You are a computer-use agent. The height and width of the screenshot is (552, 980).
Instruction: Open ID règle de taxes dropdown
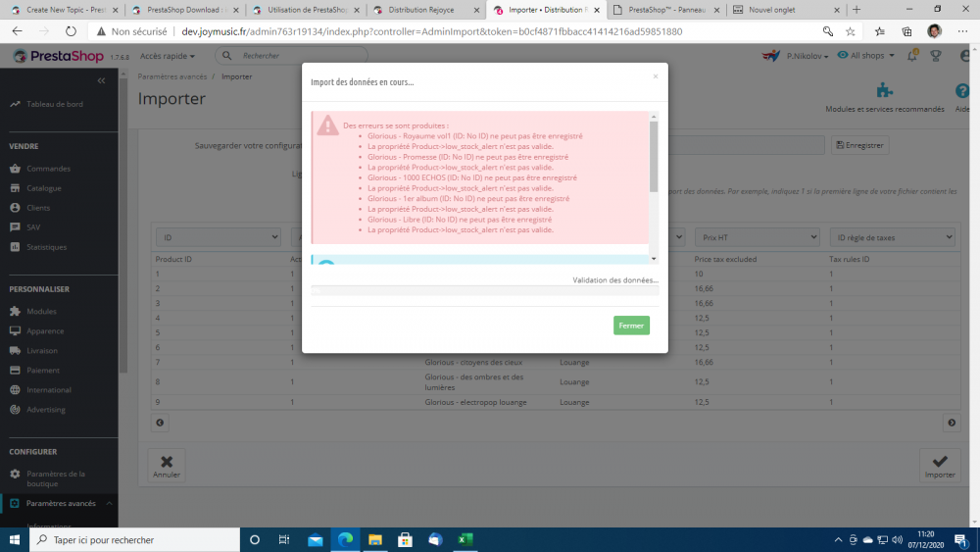892,237
